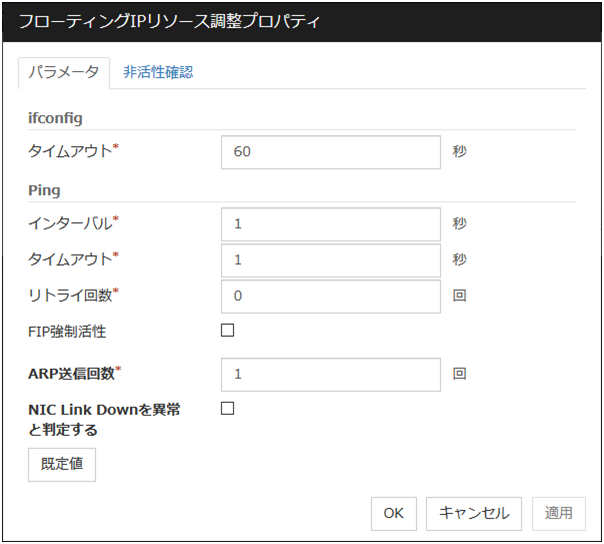Check NIC Link Downを異常と判定する checkbox

tap(228, 408)
